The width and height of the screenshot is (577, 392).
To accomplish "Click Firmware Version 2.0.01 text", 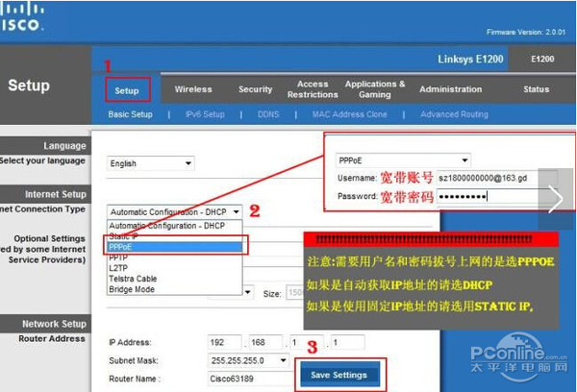I will [x=526, y=32].
